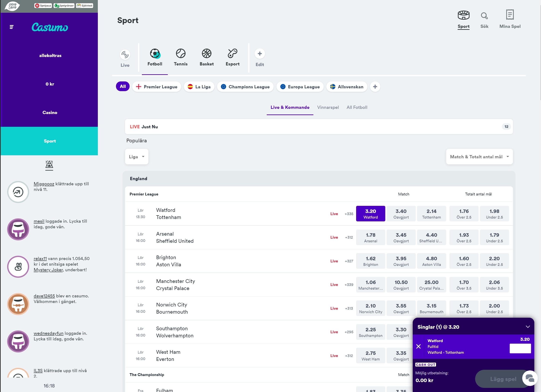Filter by Premier League chip

point(157,87)
